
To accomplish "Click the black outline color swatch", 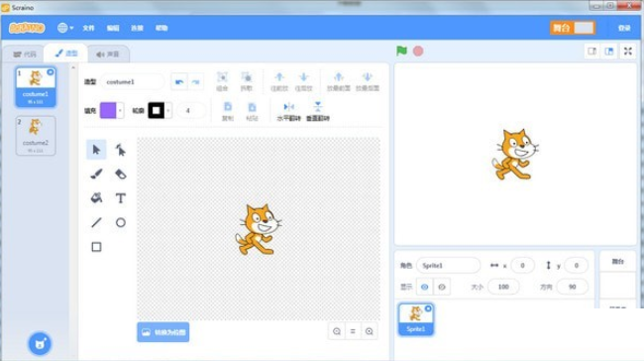I will click(157, 110).
